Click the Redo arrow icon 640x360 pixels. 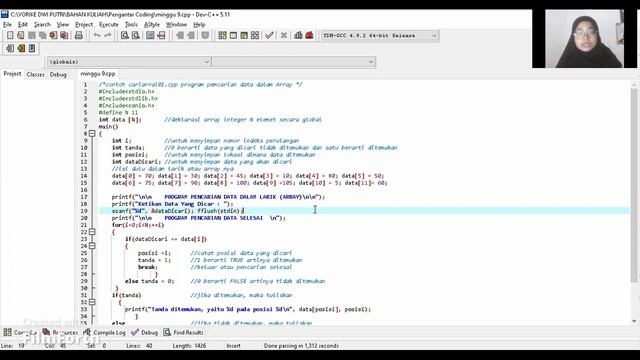click(108, 36)
